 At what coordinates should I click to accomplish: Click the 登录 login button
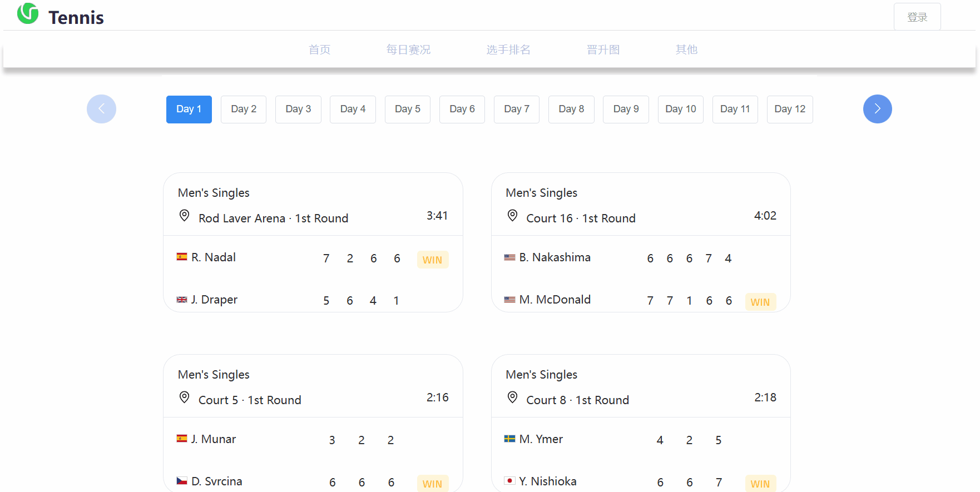click(917, 17)
